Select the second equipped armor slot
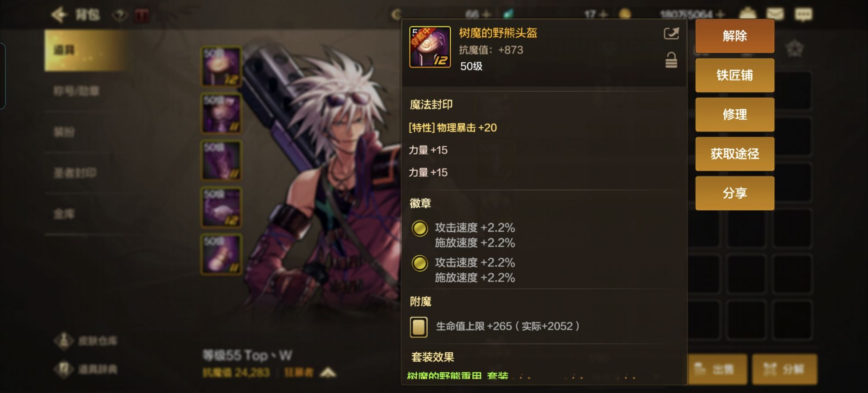 tap(222, 113)
